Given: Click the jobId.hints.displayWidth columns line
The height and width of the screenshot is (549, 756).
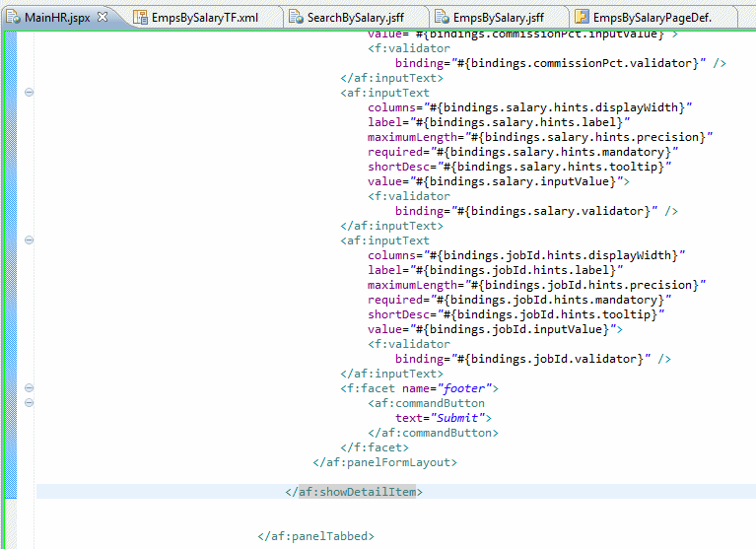Looking at the screenshot, I should (x=526, y=255).
